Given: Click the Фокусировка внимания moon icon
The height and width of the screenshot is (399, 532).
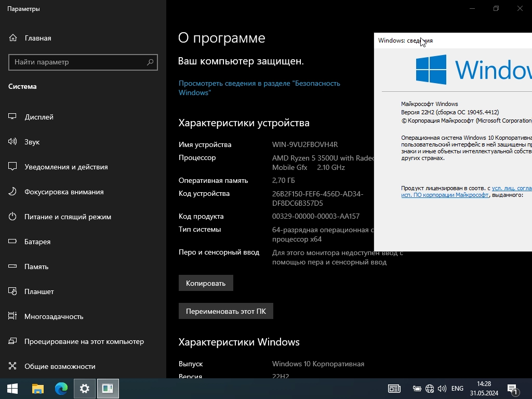Looking at the screenshot, I should click(x=12, y=191).
